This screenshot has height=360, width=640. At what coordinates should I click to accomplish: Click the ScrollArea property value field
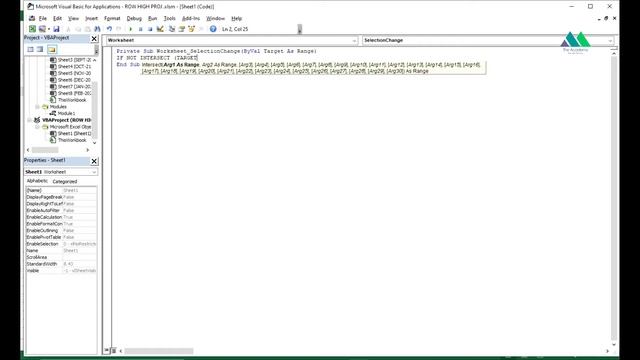80,257
